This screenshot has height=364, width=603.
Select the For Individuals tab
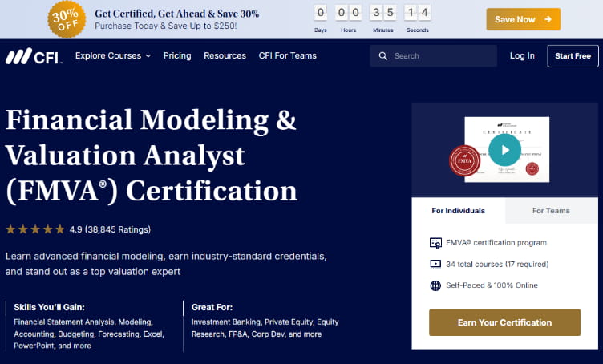point(458,211)
